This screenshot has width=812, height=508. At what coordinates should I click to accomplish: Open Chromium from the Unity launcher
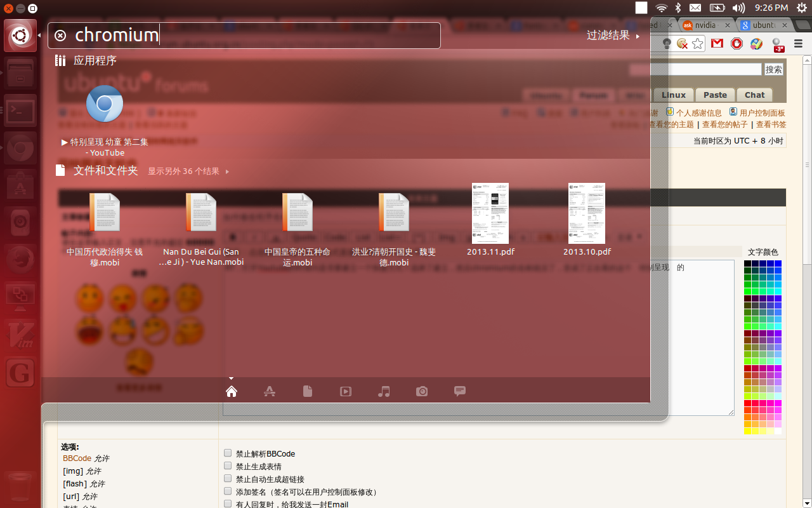(x=20, y=149)
